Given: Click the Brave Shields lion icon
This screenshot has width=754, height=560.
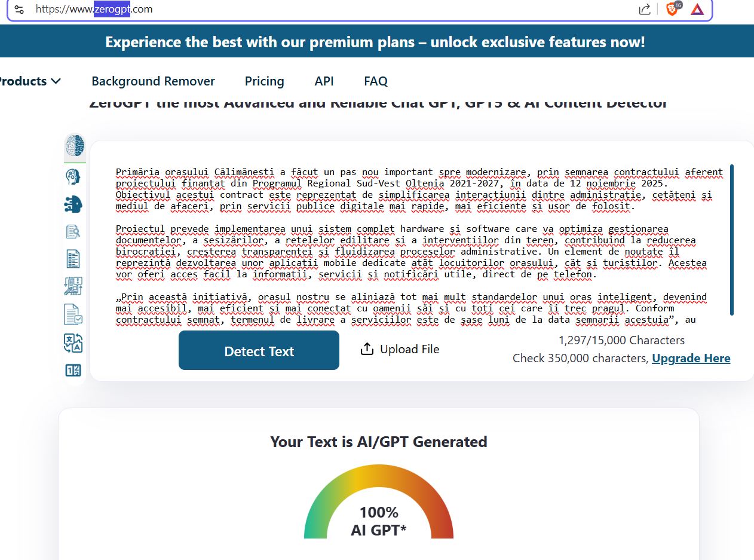Looking at the screenshot, I should pos(672,9).
